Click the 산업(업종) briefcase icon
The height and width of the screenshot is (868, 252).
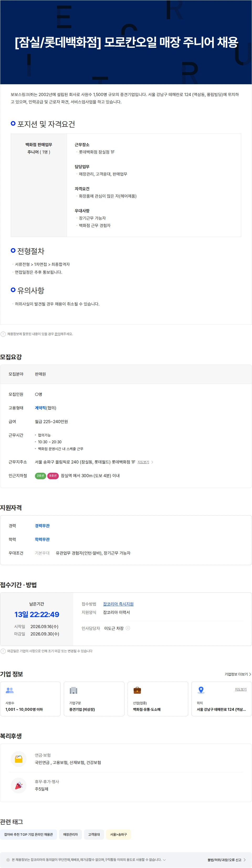[137, 690]
